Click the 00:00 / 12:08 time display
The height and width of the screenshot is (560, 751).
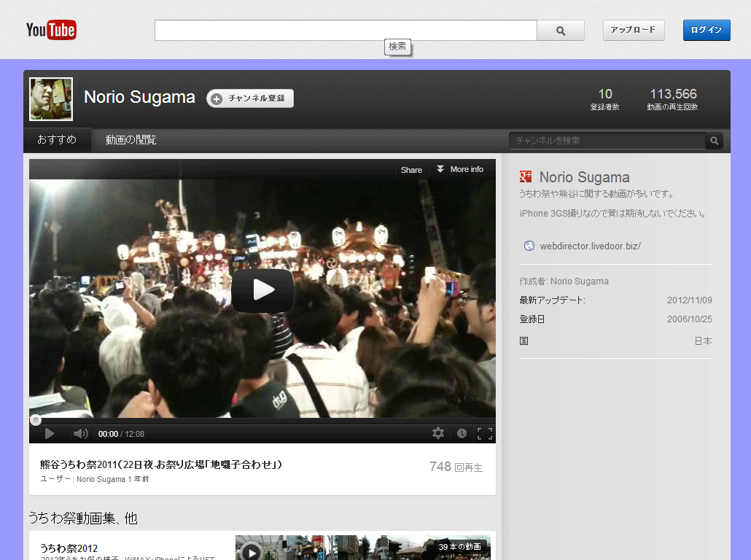coord(121,434)
